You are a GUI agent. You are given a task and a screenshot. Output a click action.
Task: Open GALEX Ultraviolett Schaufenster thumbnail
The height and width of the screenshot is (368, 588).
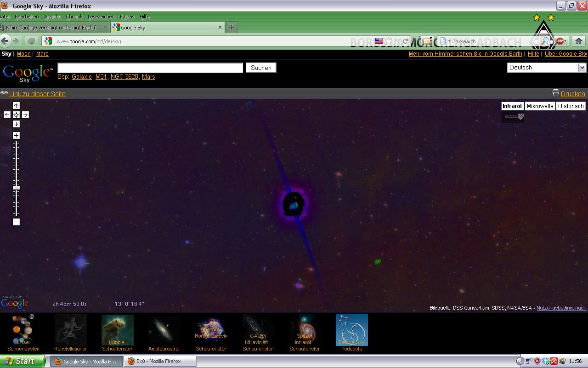coord(258,333)
